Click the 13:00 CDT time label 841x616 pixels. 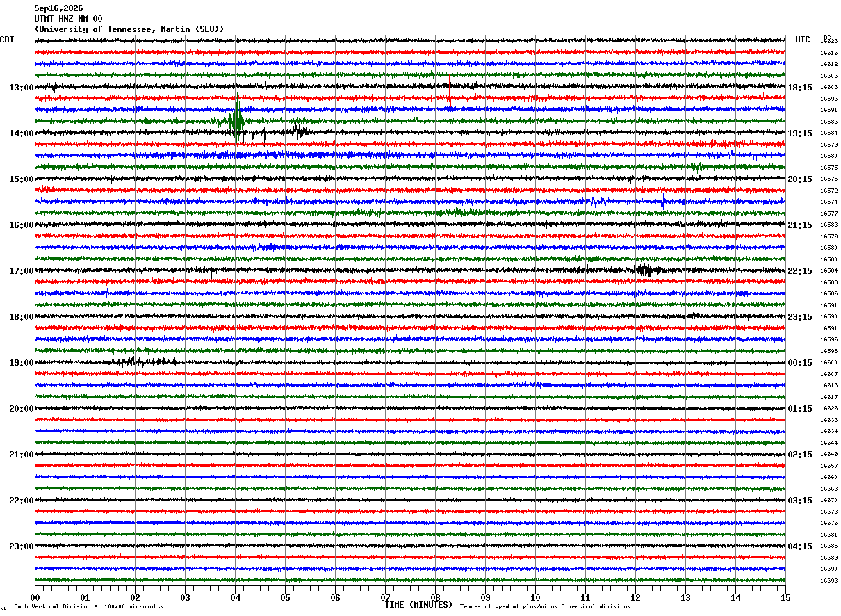pyautogui.click(x=22, y=88)
